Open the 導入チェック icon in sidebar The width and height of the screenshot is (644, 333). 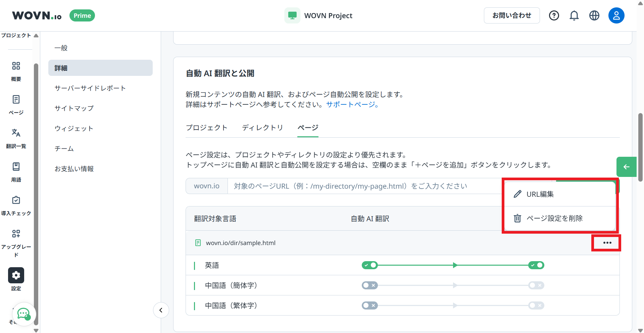pyautogui.click(x=16, y=200)
